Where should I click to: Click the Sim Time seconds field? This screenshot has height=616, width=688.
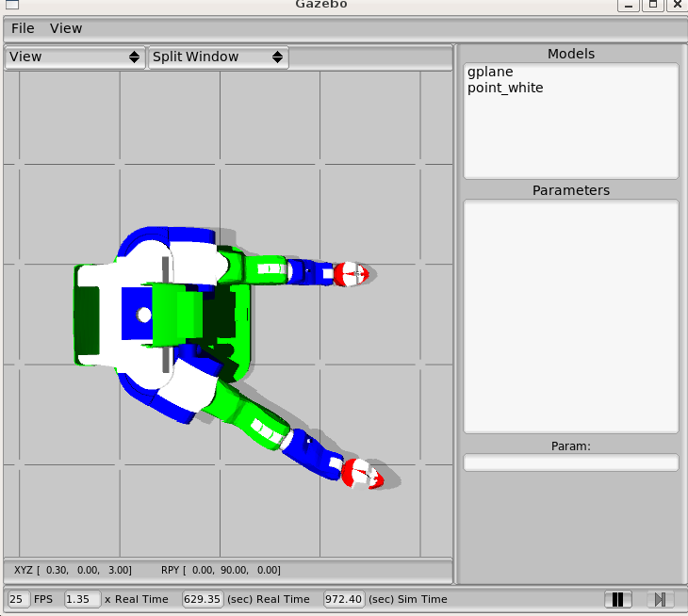[343, 599]
